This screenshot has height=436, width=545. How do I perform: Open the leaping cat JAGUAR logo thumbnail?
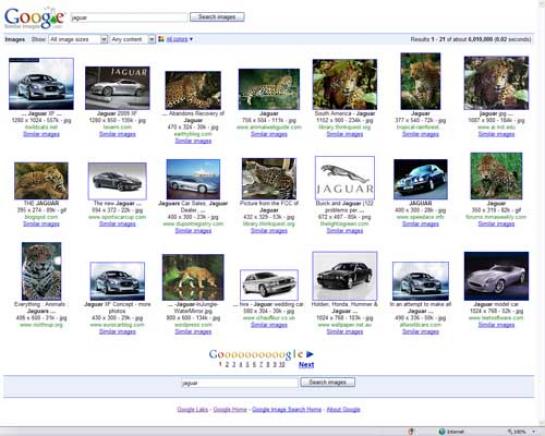(345, 178)
